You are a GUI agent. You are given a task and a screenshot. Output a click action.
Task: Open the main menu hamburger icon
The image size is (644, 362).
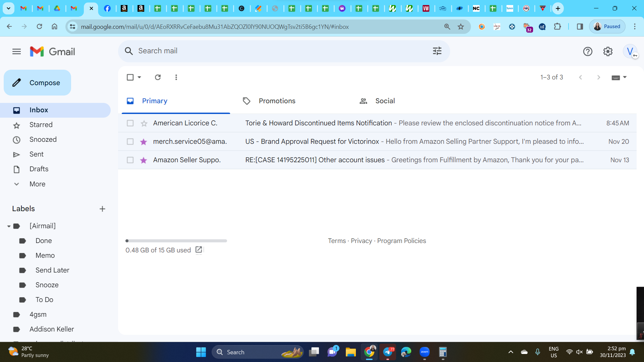(x=16, y=52)
